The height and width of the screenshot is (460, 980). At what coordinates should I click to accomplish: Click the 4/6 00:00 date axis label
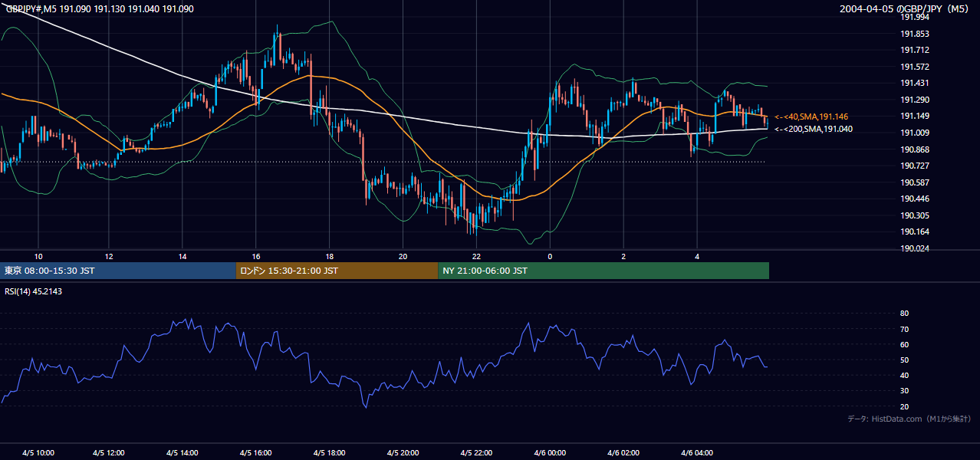click(550, 453)
